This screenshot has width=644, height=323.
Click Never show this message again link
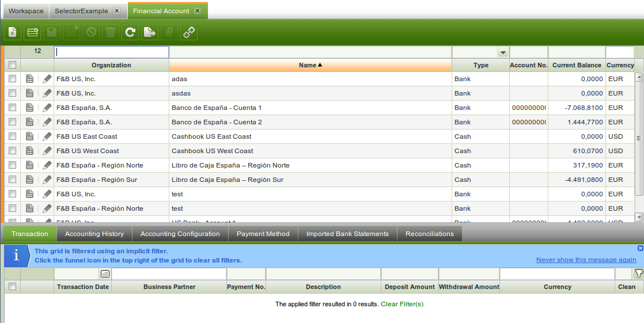pyautogui.click(x=586, y=260)
